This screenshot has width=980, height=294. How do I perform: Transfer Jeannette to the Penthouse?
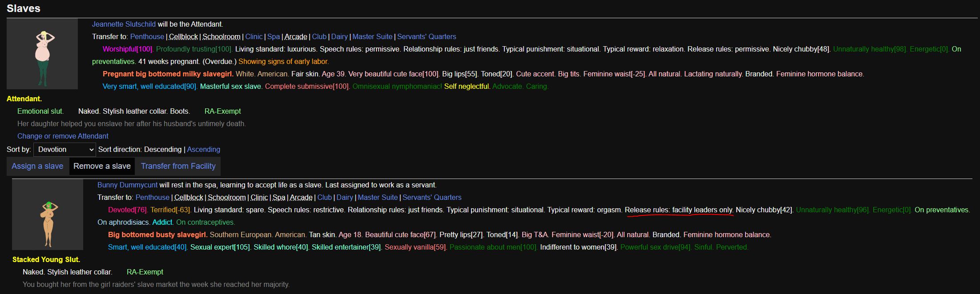(x=147, y=37)
